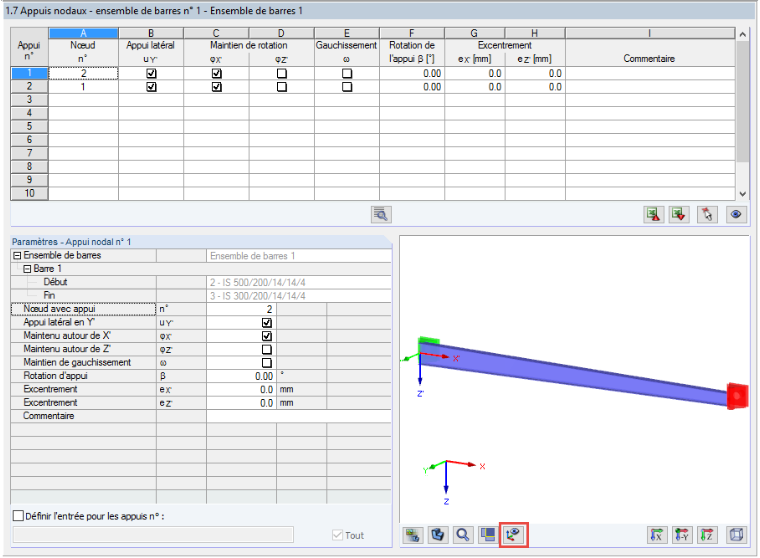Select 'Fin' cross-section 3 - IS 300/200/14/14/4

click(299, 296)
